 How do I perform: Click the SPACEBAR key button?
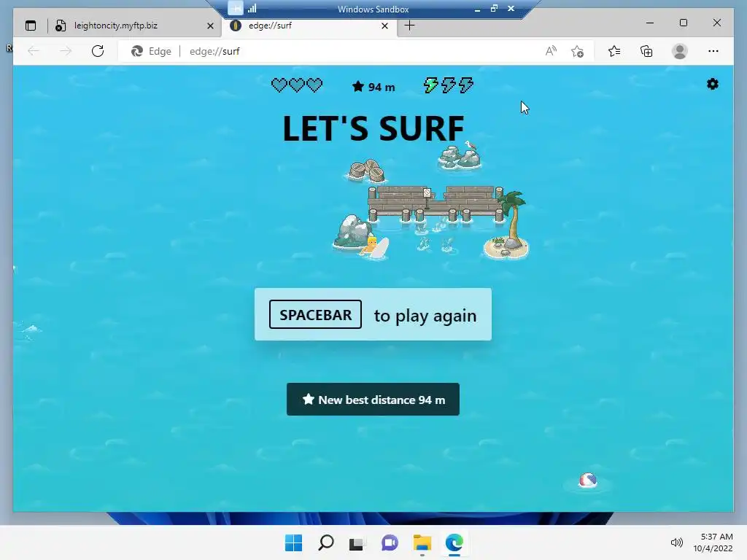pyautogui.click(x=315, y=314)
